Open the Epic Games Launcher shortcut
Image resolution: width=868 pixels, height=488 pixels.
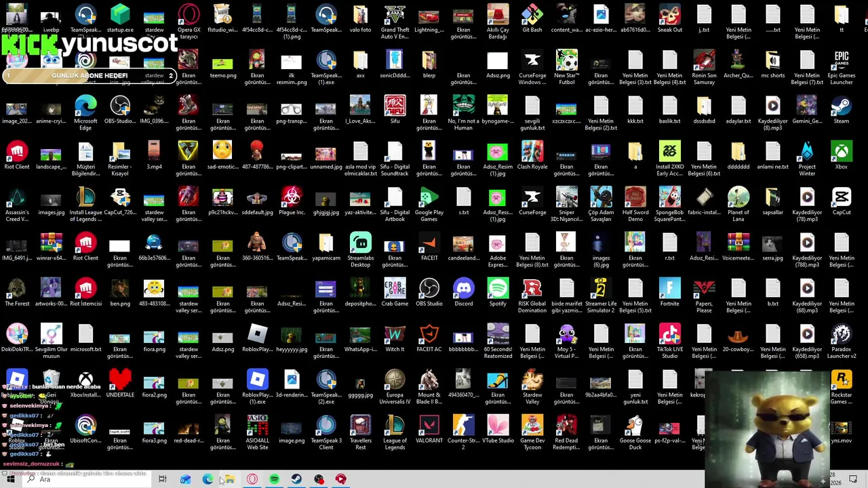(x=841, y=67)
